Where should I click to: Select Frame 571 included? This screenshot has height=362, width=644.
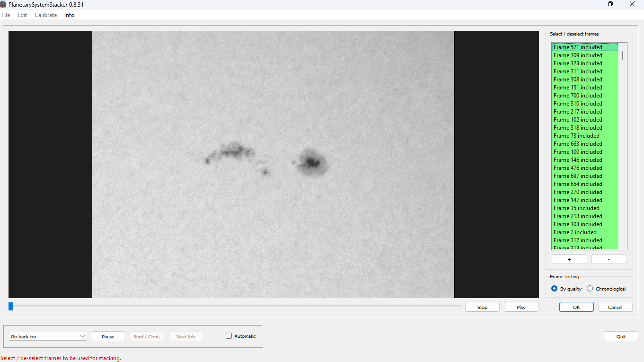585,47
